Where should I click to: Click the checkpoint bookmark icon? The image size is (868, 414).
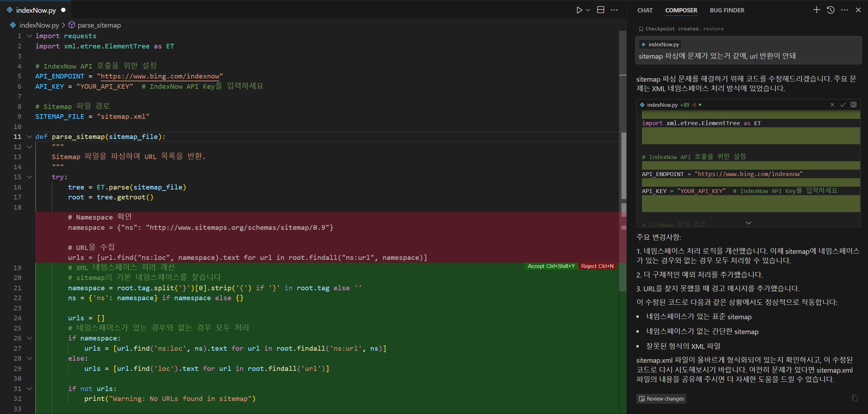click(x=641, y=29)
